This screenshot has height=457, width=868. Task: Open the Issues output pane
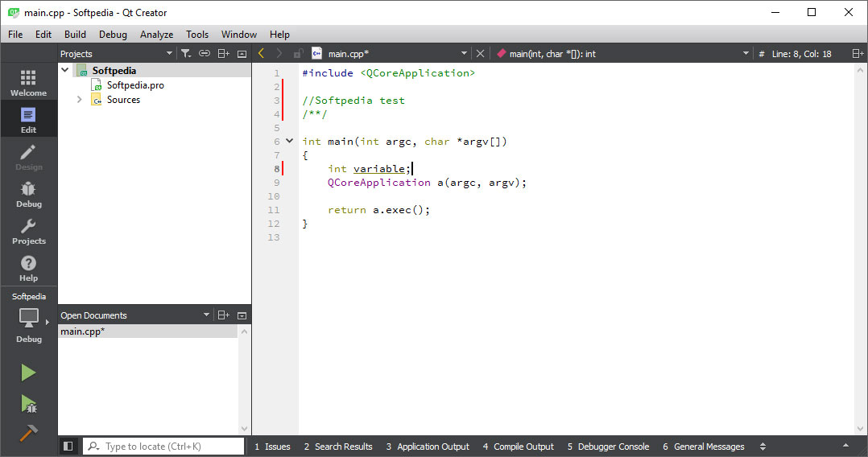pyautogui.click(x=272, y=447)
